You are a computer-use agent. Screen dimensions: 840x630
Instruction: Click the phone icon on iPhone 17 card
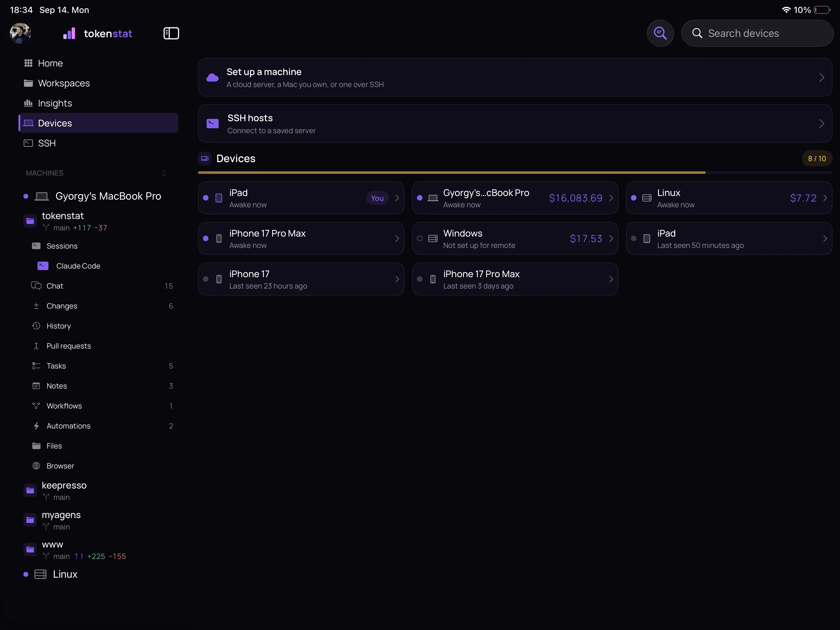click(219, 279)
